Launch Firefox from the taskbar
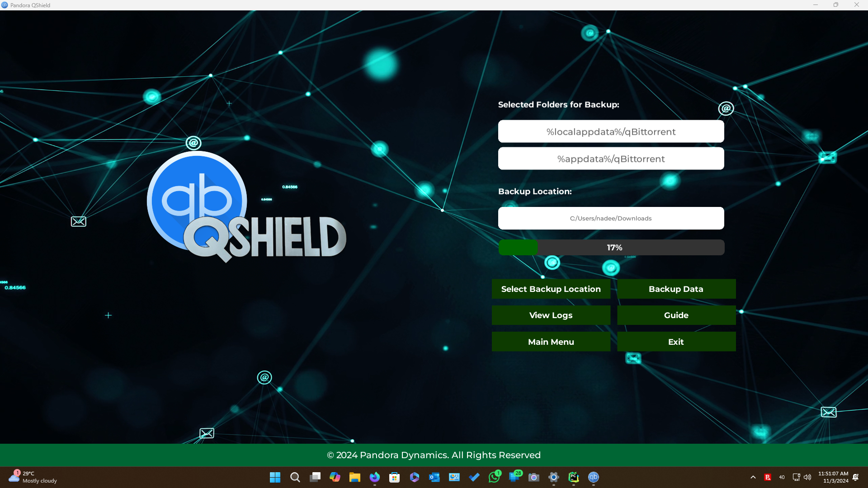This screenshot has height=488, width=868. (374, 477)
